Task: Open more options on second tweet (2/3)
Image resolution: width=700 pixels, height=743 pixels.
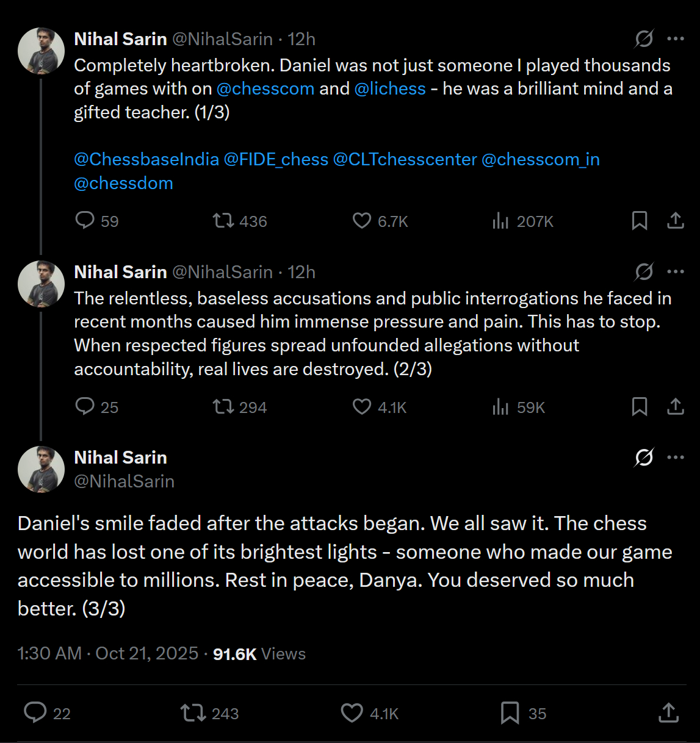Action: click(676, 271)
